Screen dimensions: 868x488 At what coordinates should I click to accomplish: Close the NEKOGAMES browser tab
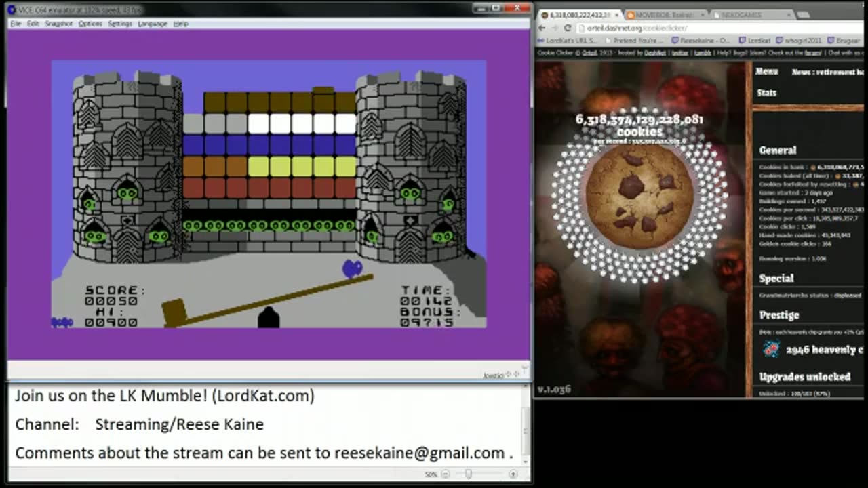[788, 15]
